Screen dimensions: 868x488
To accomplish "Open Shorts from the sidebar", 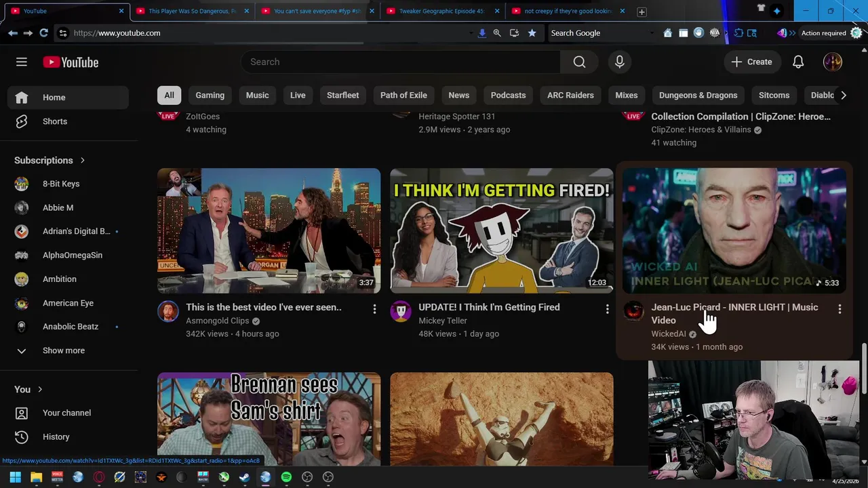I will 68,121.
